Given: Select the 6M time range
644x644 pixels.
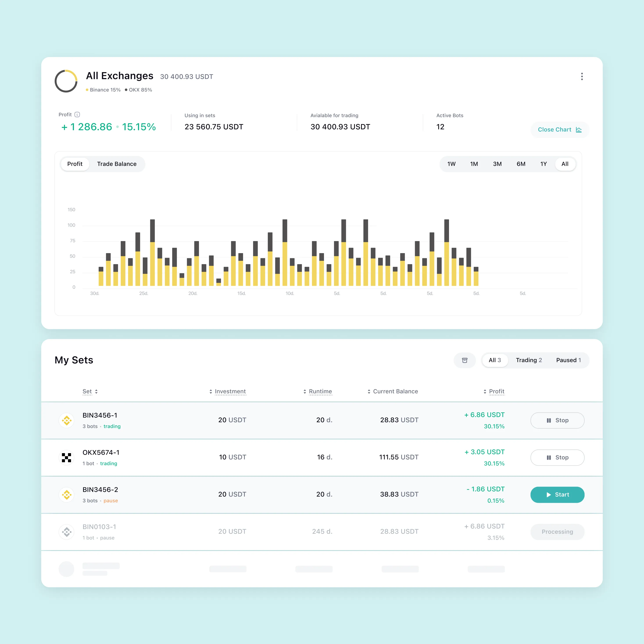Looking at the screenshot, I should click(521, 164).
